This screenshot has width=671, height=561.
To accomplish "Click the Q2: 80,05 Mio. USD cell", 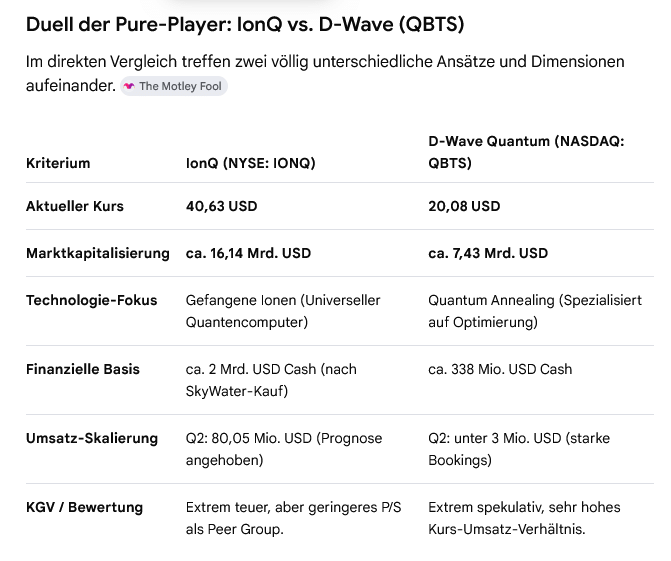I will (284, 449).
